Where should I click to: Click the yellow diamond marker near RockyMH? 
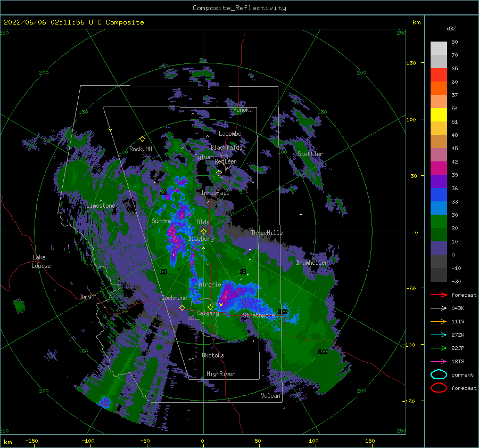point(142,139)
